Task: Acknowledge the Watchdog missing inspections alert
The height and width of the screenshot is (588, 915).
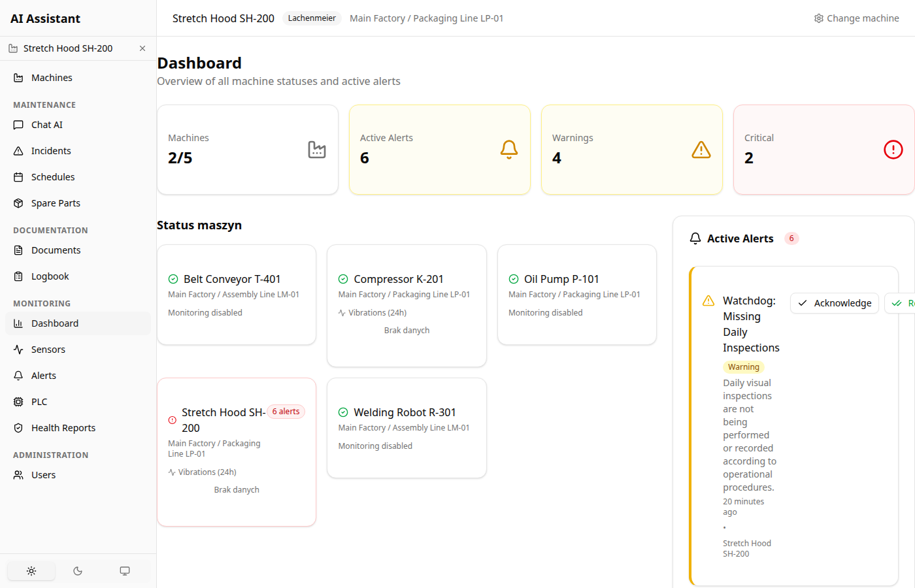Action: point(835,302)
